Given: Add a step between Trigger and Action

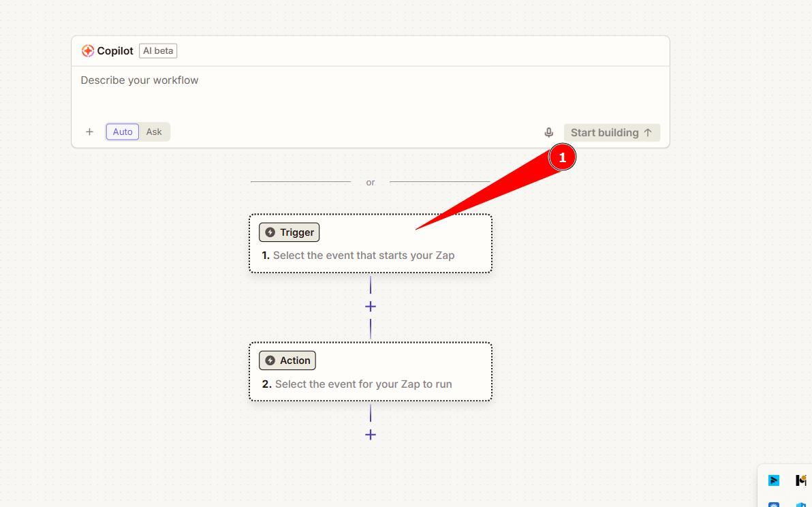Looking at the screenshot, I should [x=371, y=307].
